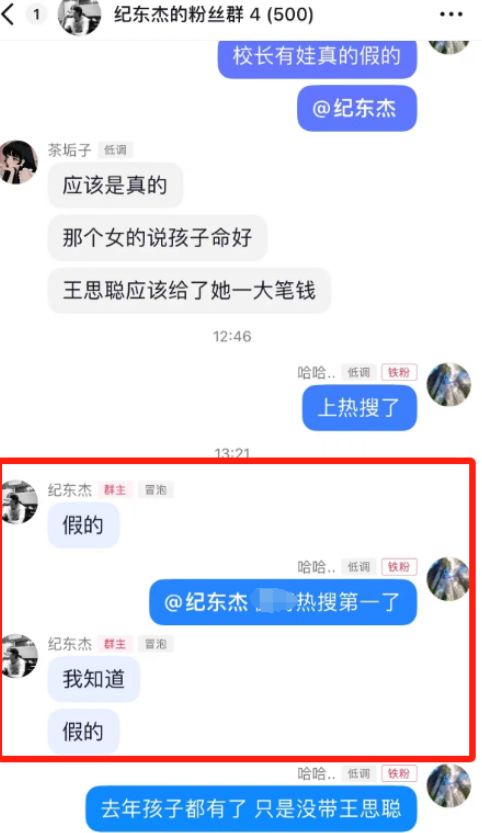Tap 茶垢子's profile avatar
This screenshot has width=482, height=833.
[19, 162]
